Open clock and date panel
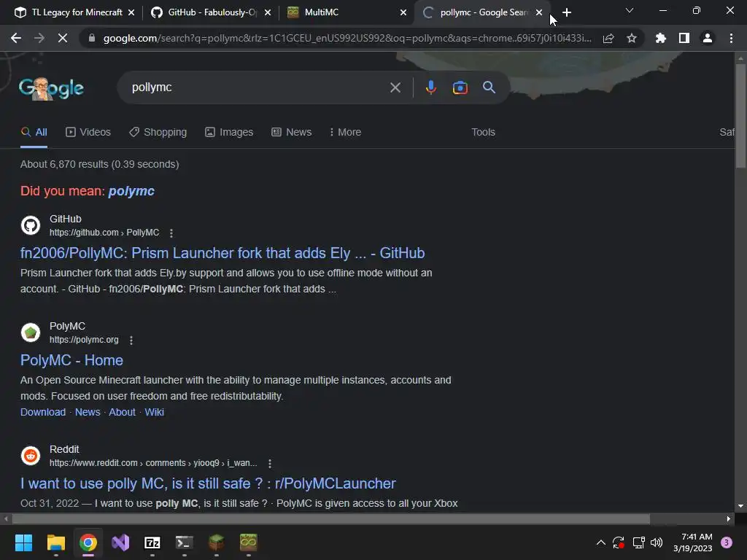This screenshot has height=560, width=747. coord(693,542)
